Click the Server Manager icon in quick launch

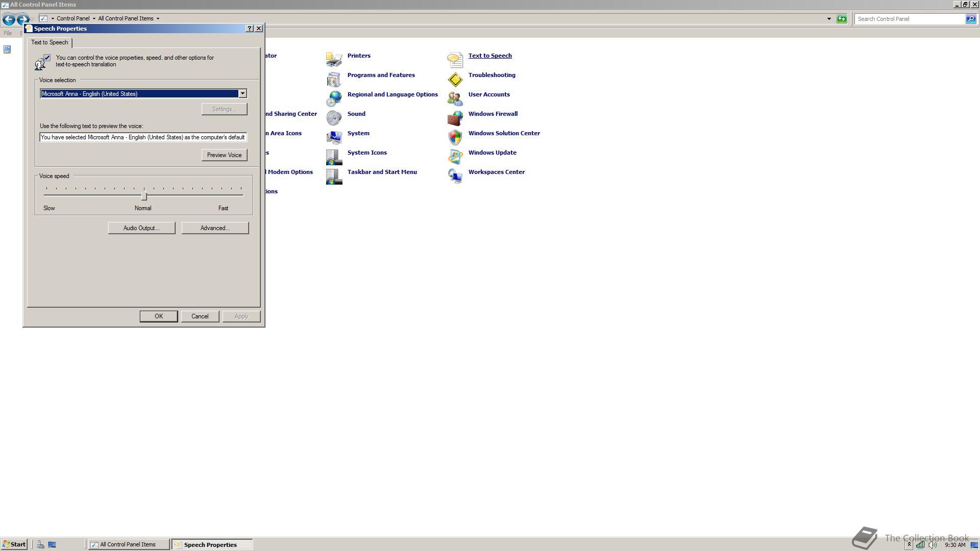pyautogui.click(x=40, y=544)
